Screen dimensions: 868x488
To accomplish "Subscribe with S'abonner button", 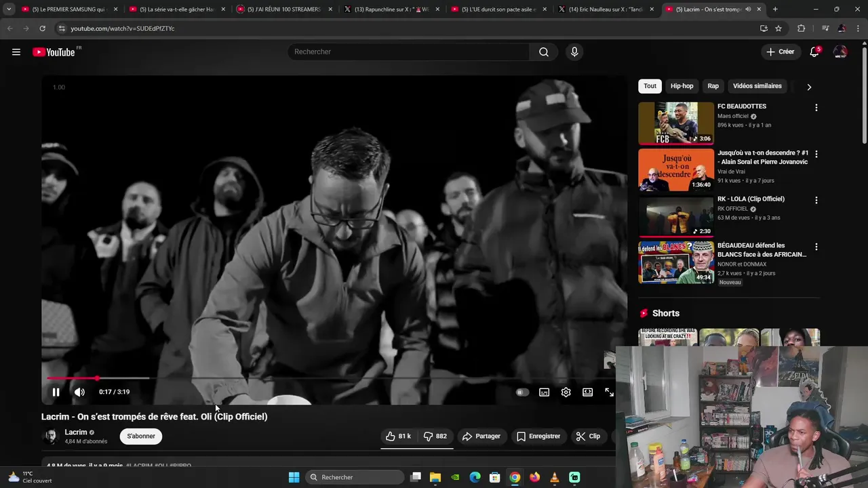I will (141, 436).
